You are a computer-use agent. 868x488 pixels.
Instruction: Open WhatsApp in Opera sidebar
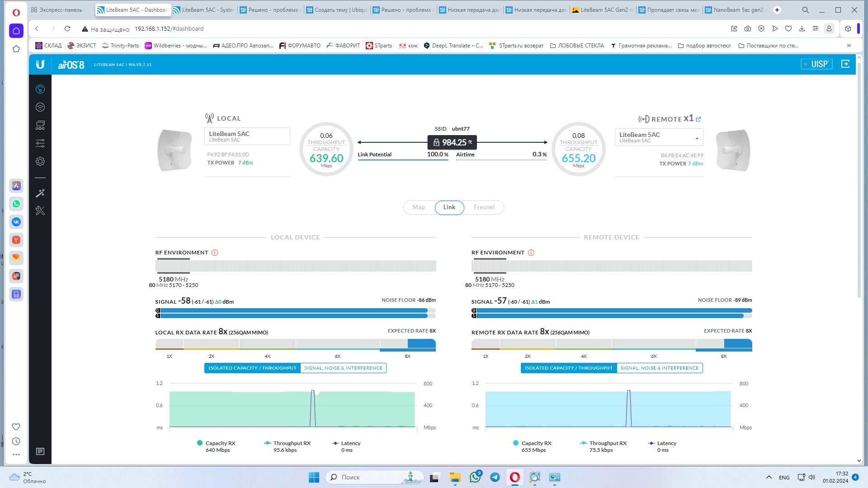tap(16, 204)
